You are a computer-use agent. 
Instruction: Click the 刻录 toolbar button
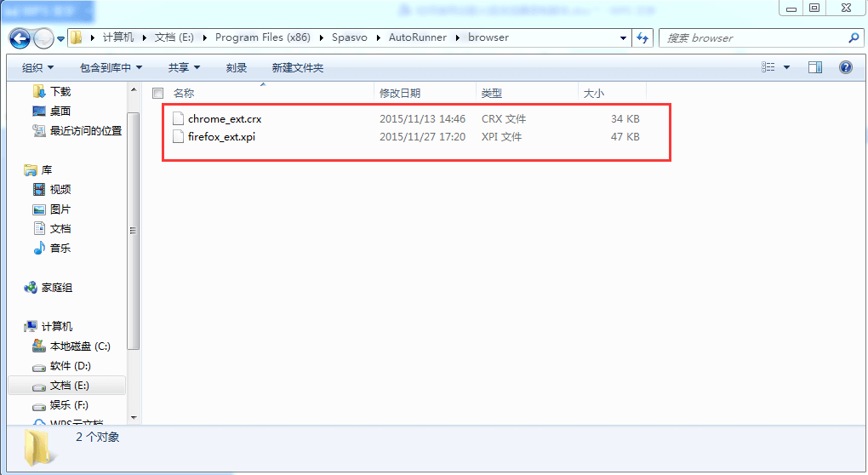click(237, 67)
